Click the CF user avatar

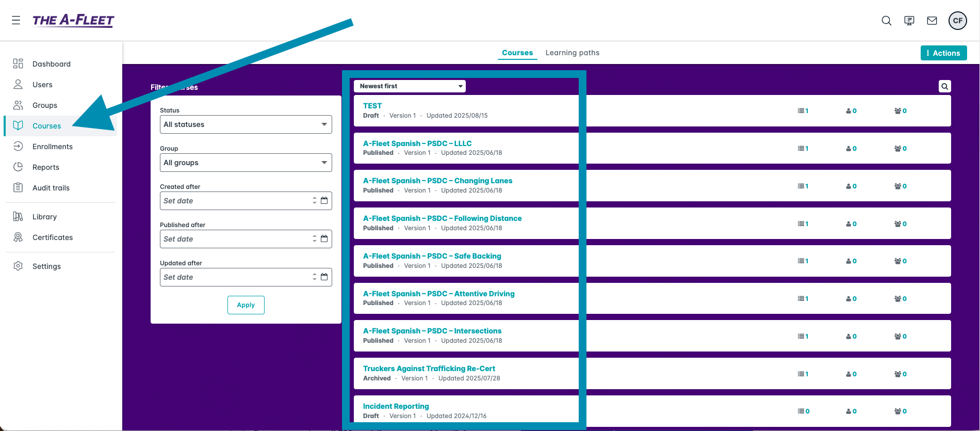click(957, 21)
